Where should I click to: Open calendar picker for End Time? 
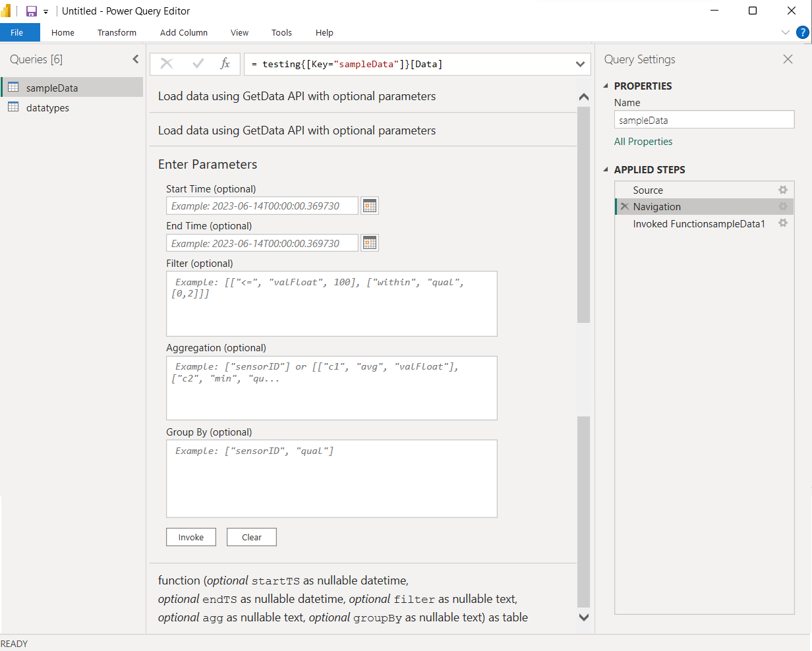[370, 242]
